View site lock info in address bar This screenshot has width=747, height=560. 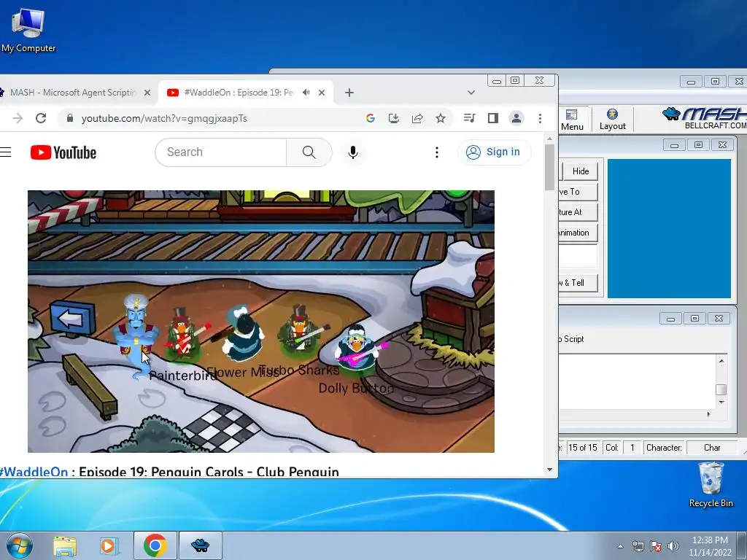coord(70,118)
